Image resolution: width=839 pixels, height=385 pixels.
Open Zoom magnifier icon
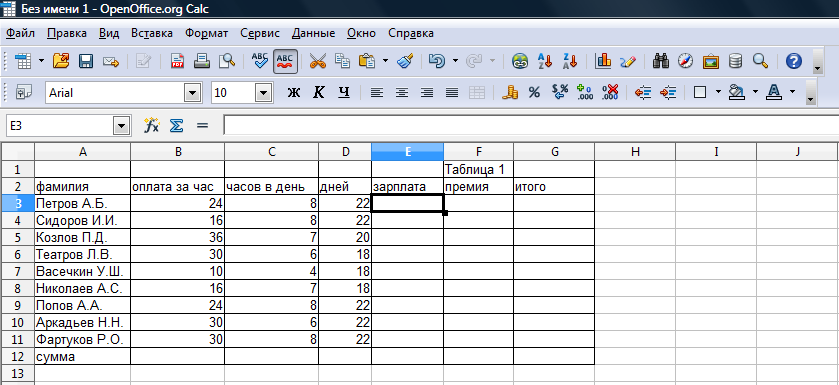[x=760, y=61]
